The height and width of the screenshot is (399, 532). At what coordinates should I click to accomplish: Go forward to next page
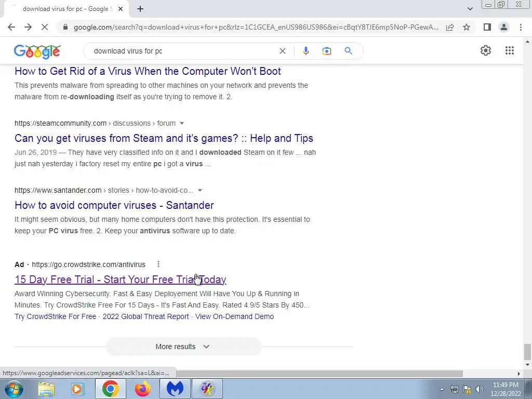tap(28, 27)
